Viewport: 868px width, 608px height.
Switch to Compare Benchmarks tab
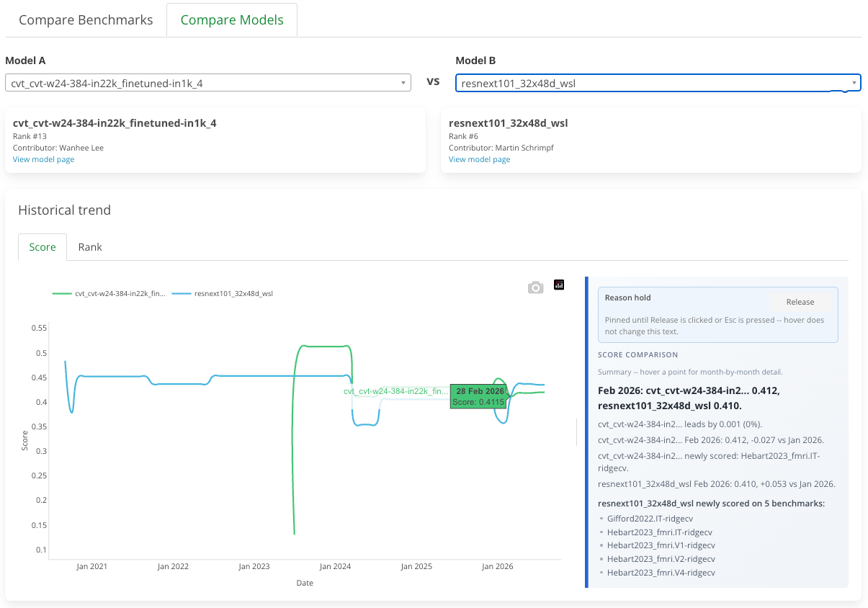click(x=86, y=19)
